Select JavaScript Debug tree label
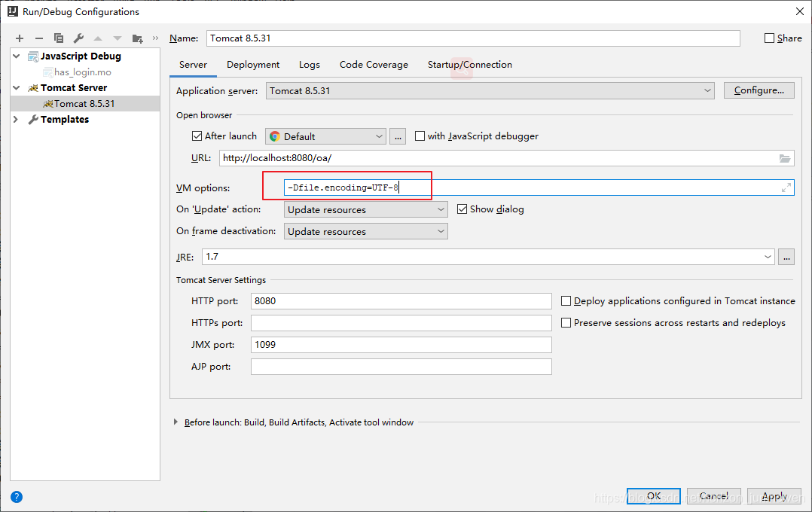 81,56
